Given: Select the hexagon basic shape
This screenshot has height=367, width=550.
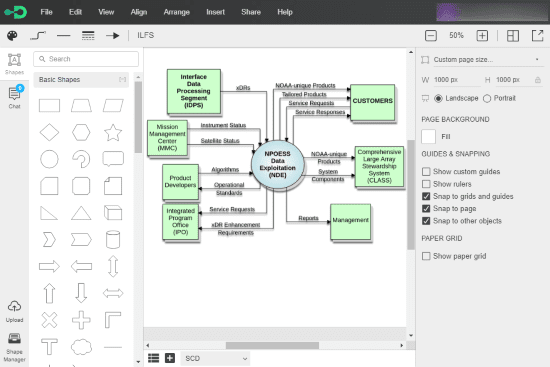Looking at the screenshot, I should 81,132.
